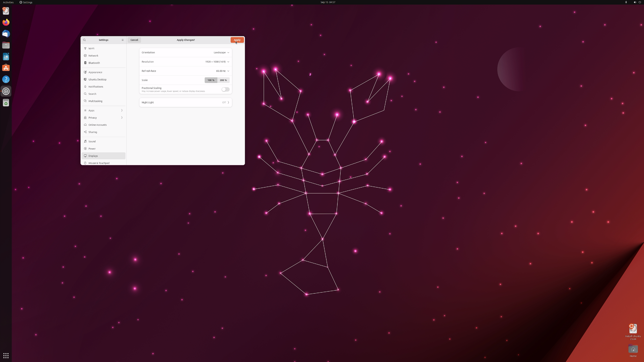Select Displays in the sidebar
The width and height of the screenshot is (644, 362).
pyautogui.click(x=103, y=156)
